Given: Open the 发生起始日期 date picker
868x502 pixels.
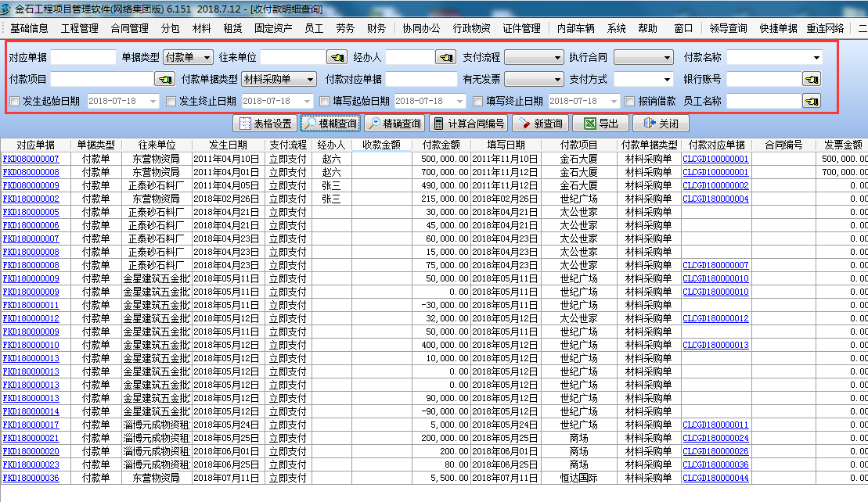Looking at the screenshot, I should click(153, 101).
